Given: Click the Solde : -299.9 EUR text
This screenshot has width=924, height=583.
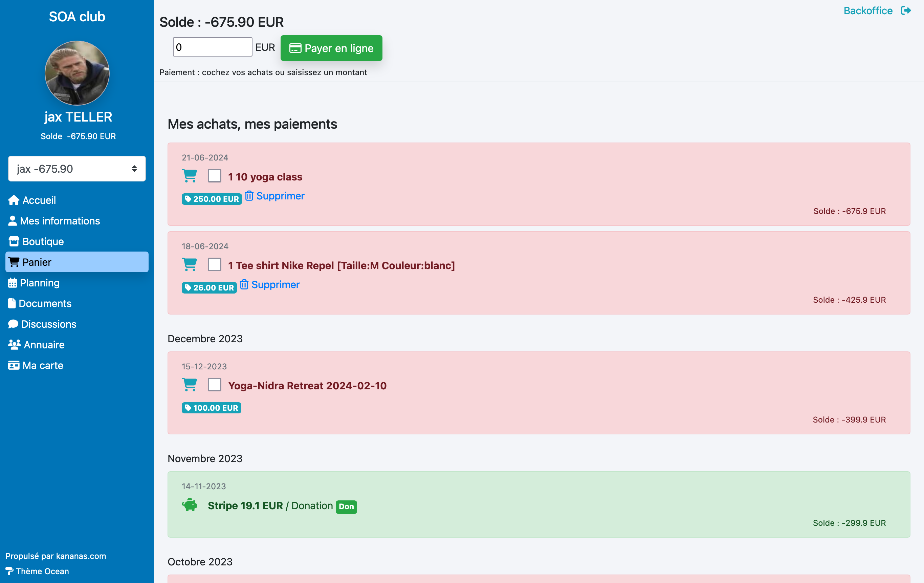Looking at the screenshot, I should point(850,523).
